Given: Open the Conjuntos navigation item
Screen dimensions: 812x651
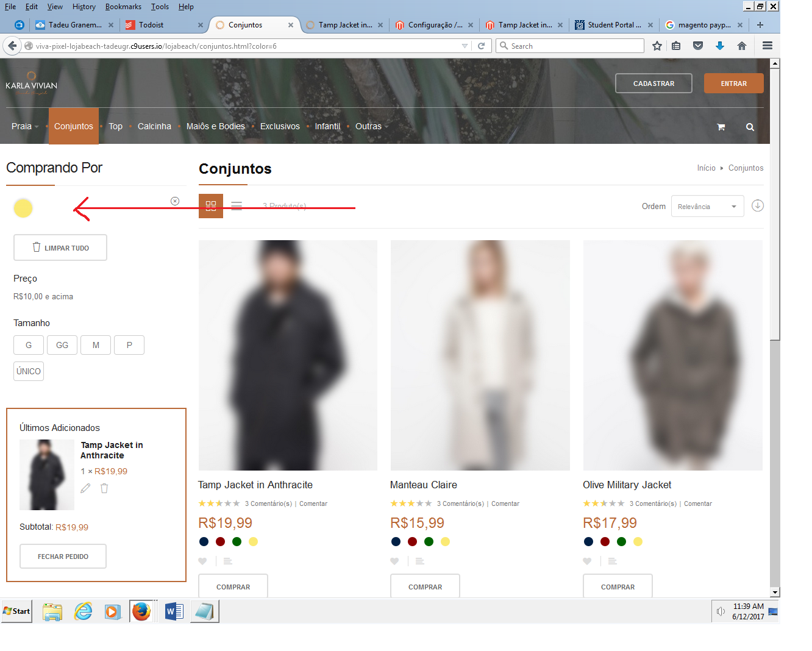Looking at the screenshot, I should [74, 126].
